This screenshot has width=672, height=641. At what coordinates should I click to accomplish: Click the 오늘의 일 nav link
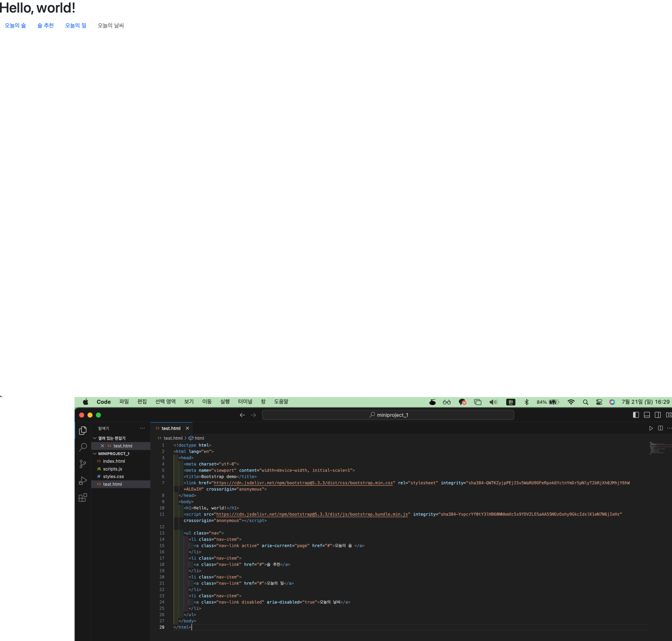click(76, 26)
